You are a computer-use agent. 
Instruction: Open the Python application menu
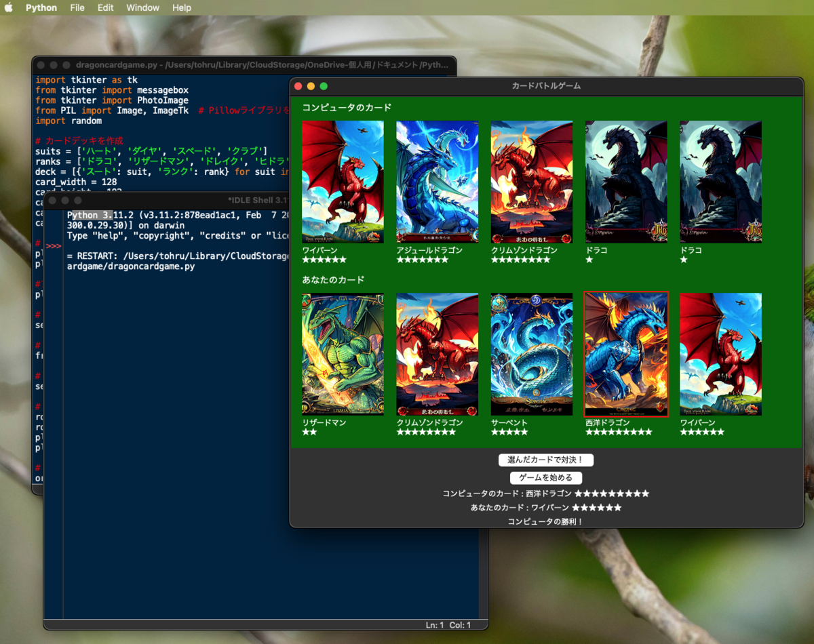(x=41, y=7)
